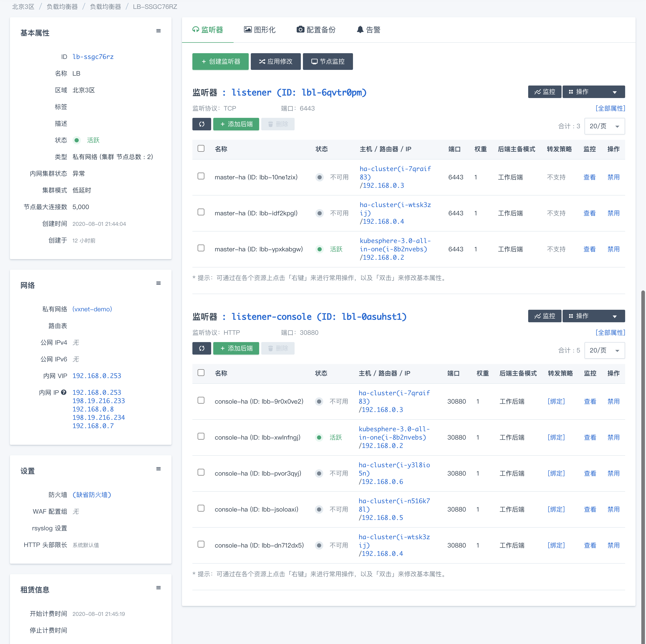646x644 pixels.
Task: Refresh backends of listener-console
Action: [202, 348]
